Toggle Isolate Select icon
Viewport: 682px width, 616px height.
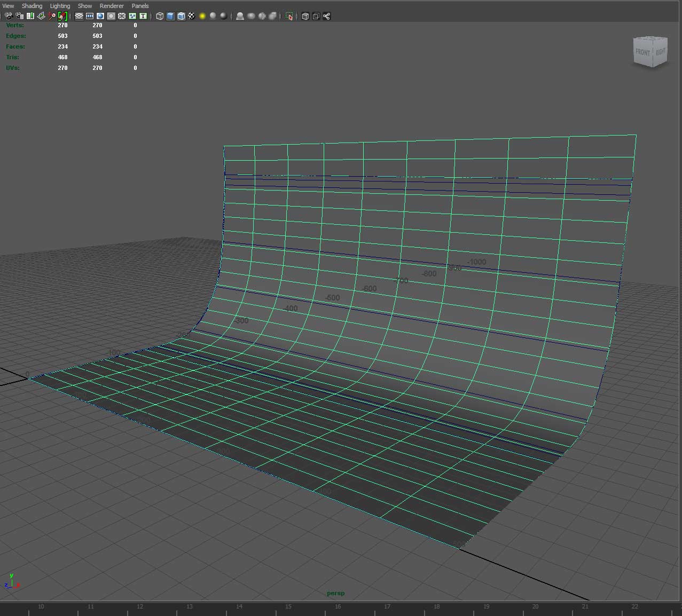(289, 16)
